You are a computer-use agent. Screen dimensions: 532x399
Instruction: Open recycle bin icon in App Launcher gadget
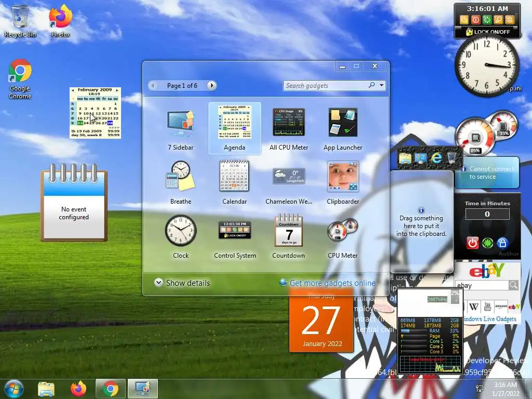[451, 158]
